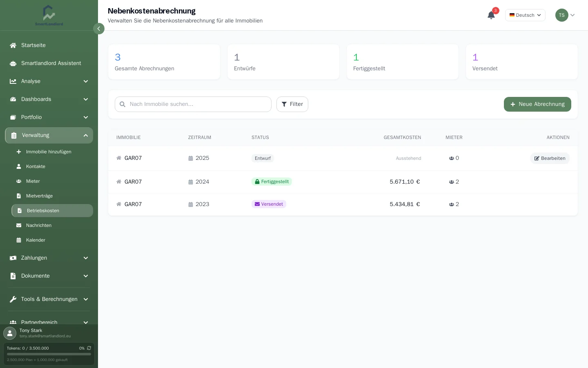Expand the Zahlungen section
The height and width of the screenshot is (368, 588).
[x=49, y=258]
